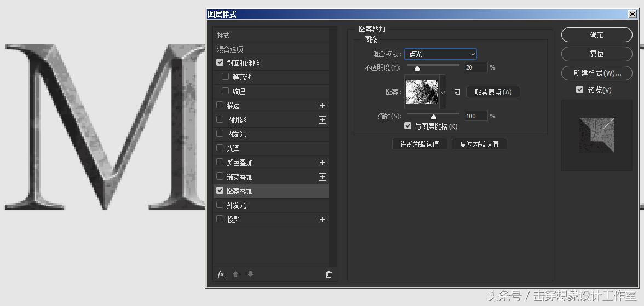This screenshot has width=644, height=306.
Task: Click the style preview thumbnail
Action: coord(597,135)
